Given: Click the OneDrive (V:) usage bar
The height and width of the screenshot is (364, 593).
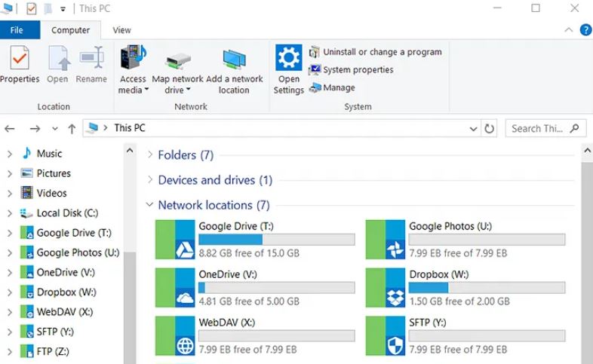Looking at the screenshot, I should [277, 288].
